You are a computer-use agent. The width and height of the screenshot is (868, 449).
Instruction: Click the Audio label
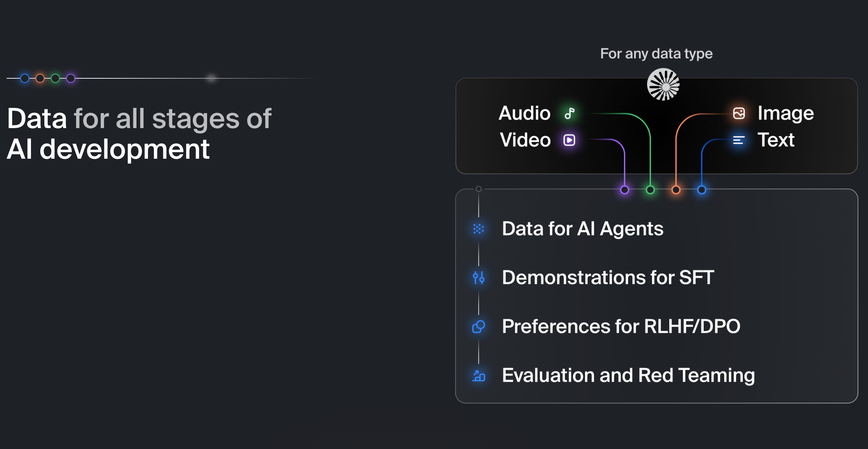524,113
